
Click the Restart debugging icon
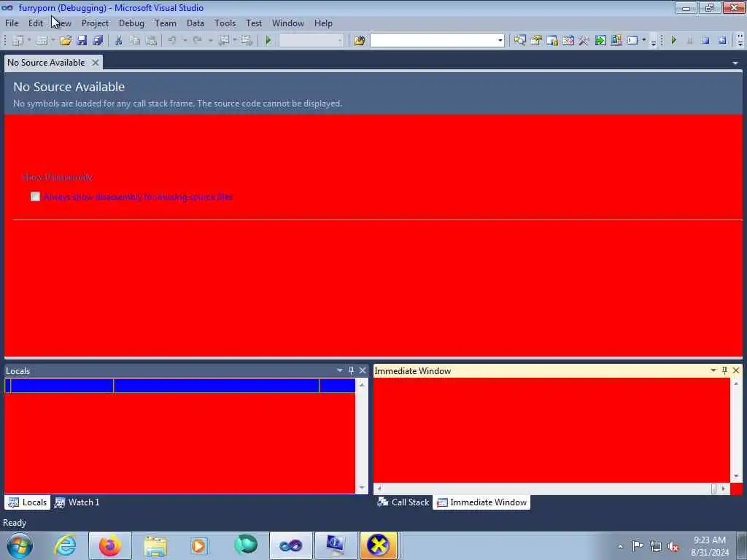pyautogui.click(x=722, y=41)
